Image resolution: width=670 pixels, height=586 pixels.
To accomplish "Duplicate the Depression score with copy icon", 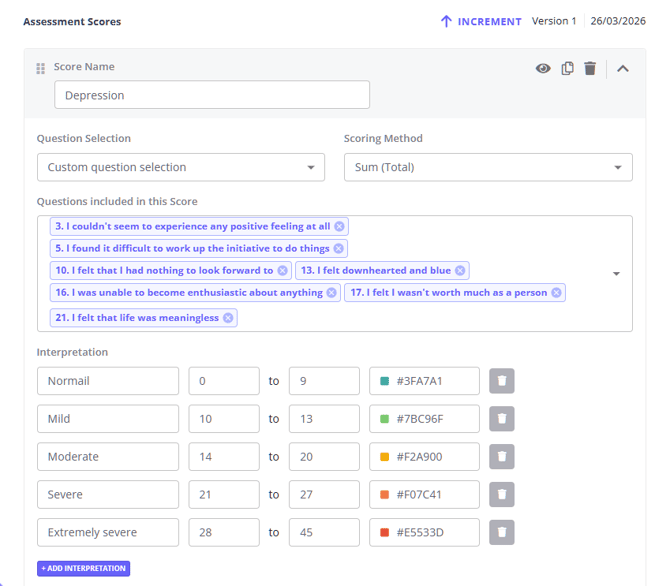I will [x=567, y=68].
